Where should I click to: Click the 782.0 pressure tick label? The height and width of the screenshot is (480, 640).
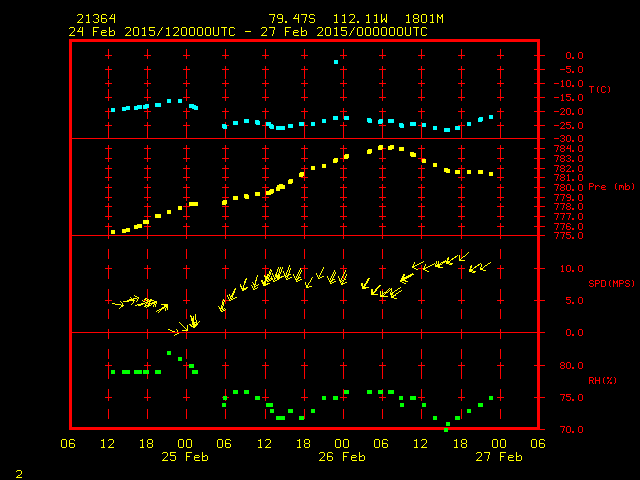[569, 168]
